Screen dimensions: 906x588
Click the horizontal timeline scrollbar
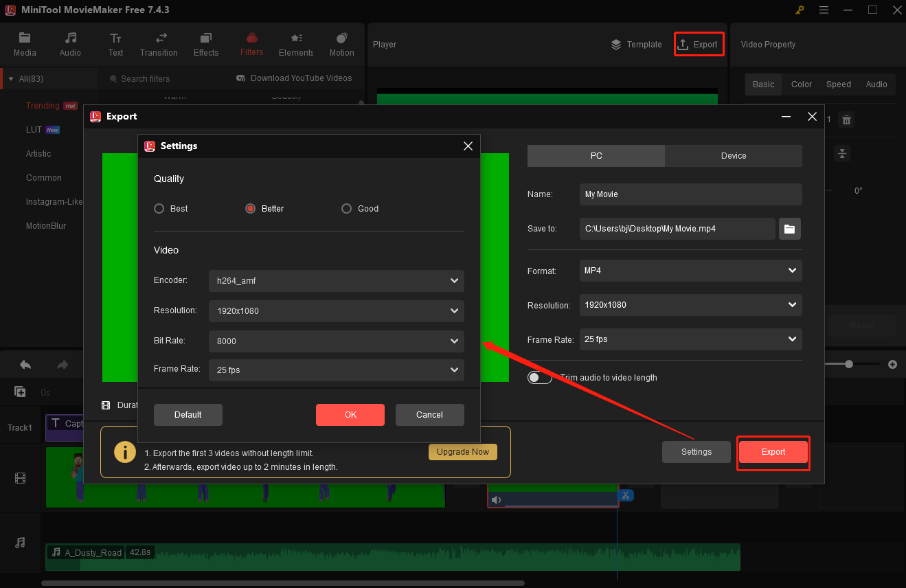[283, 584]
